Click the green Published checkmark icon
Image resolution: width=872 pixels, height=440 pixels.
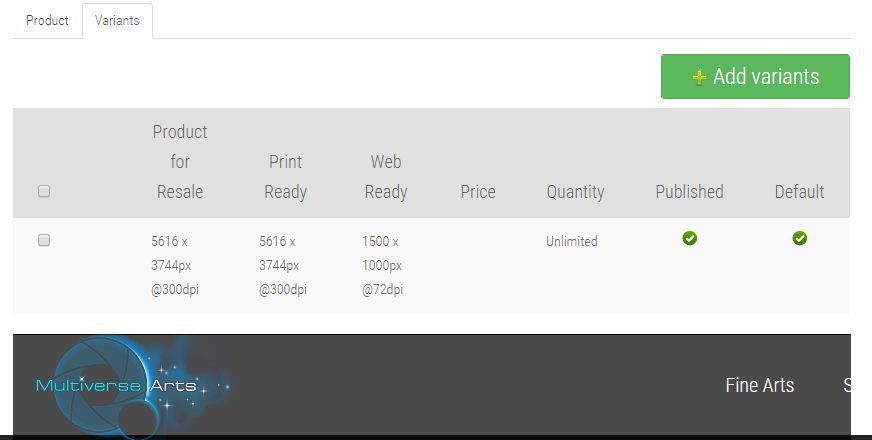pos(690,239)
